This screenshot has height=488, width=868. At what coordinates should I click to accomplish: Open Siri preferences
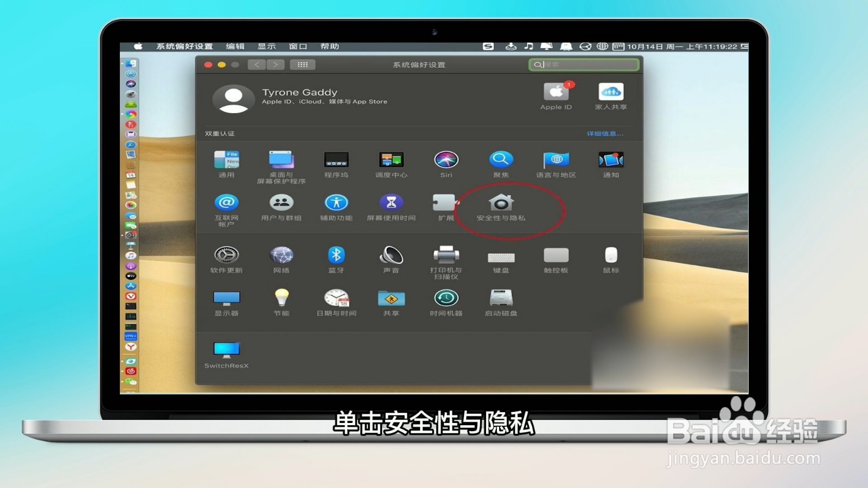click(446, 161)
